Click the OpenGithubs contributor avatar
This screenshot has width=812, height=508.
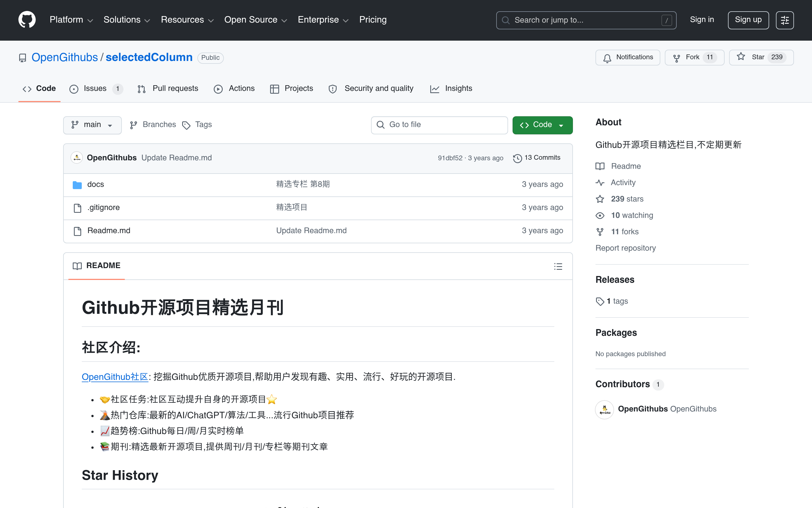[x=605, y=410]
